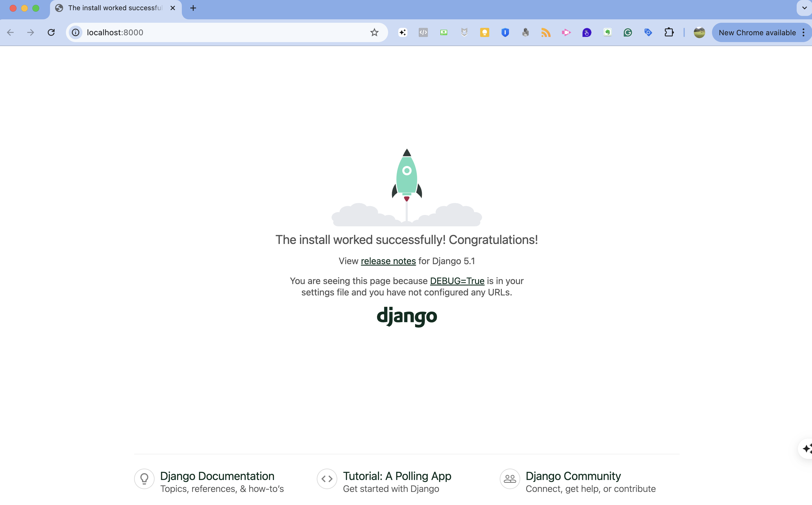Screen dimensions: 812x505
Task: Open the blue tag search extension
Action: tap(648, 32)
